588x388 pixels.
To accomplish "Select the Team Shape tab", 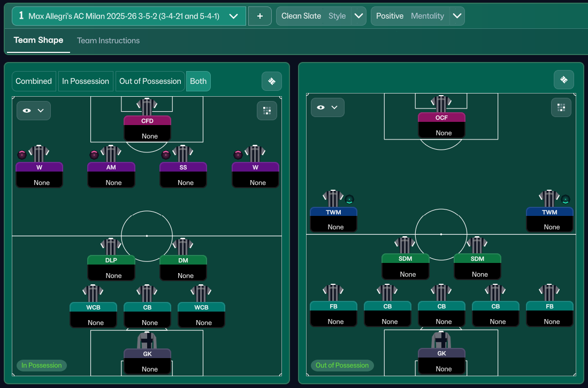I will 39,41.
